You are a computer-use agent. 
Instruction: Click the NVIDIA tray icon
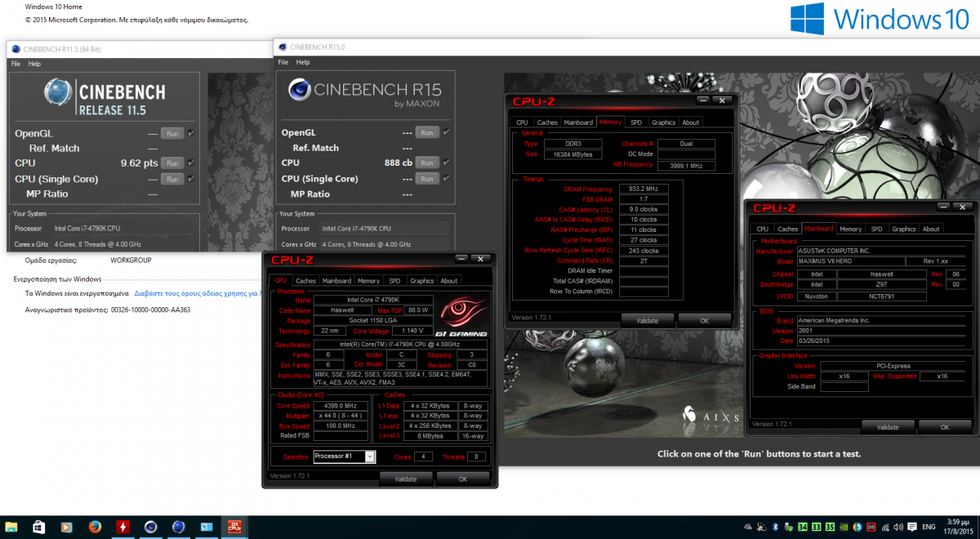pyautogui.click(x=844, y=528)
